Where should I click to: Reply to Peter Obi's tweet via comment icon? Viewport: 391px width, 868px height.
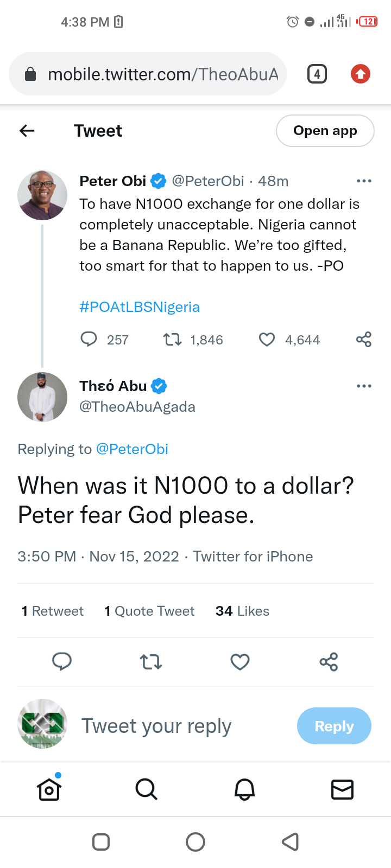[x=89, y=340]
